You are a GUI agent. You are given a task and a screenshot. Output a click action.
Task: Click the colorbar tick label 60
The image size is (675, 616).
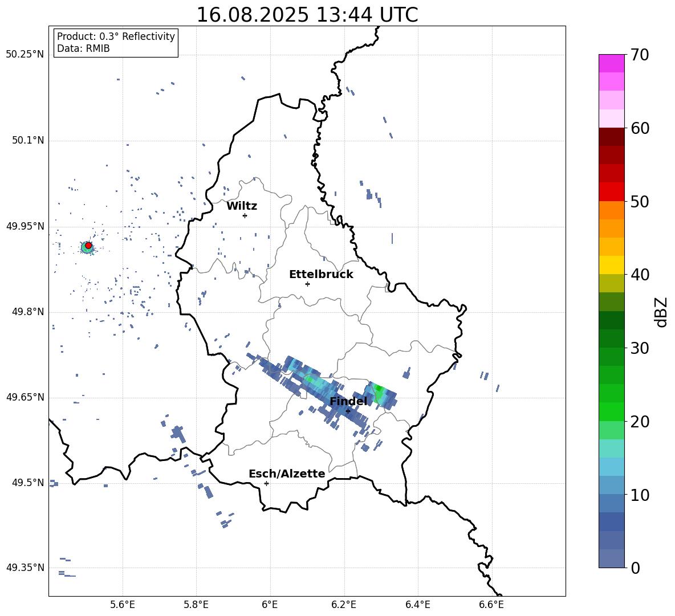[640, 128]
